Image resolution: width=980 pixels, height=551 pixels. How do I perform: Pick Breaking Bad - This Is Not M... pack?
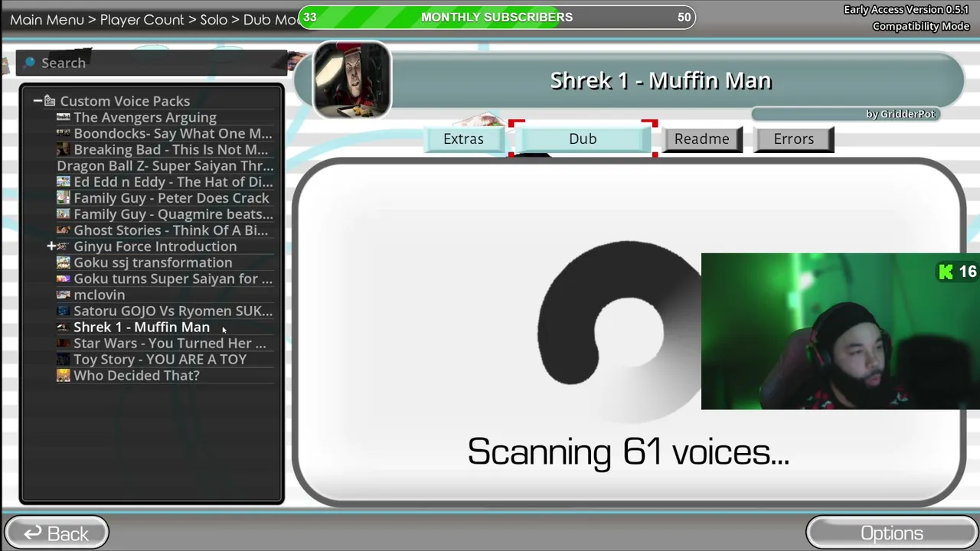click(x=171, y=149)
